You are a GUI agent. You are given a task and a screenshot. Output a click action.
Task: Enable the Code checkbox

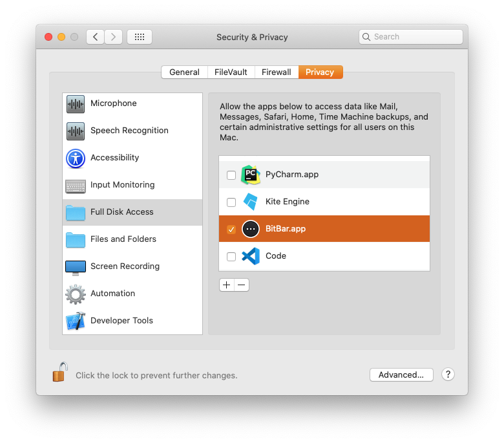[231, 256]
